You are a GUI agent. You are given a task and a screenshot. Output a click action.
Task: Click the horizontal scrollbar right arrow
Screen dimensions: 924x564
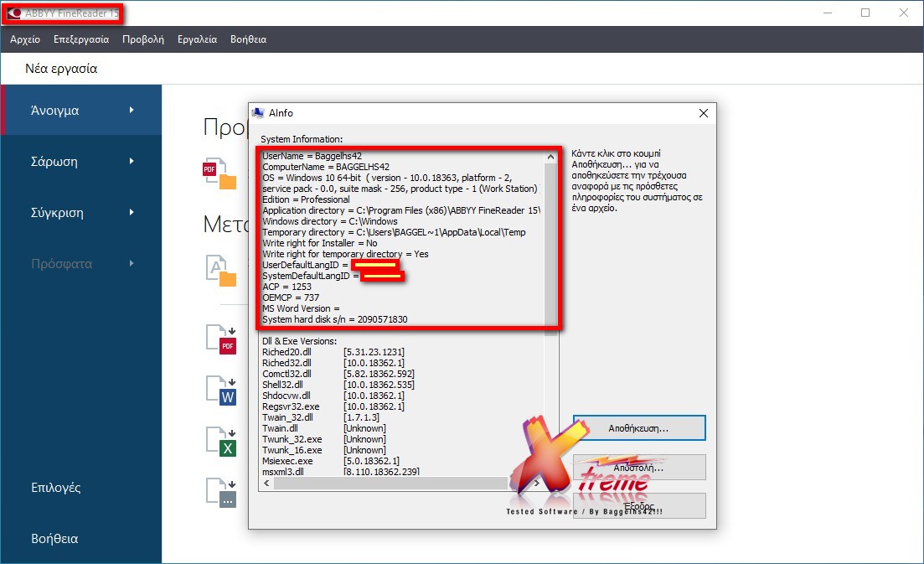tap(537, 484)
